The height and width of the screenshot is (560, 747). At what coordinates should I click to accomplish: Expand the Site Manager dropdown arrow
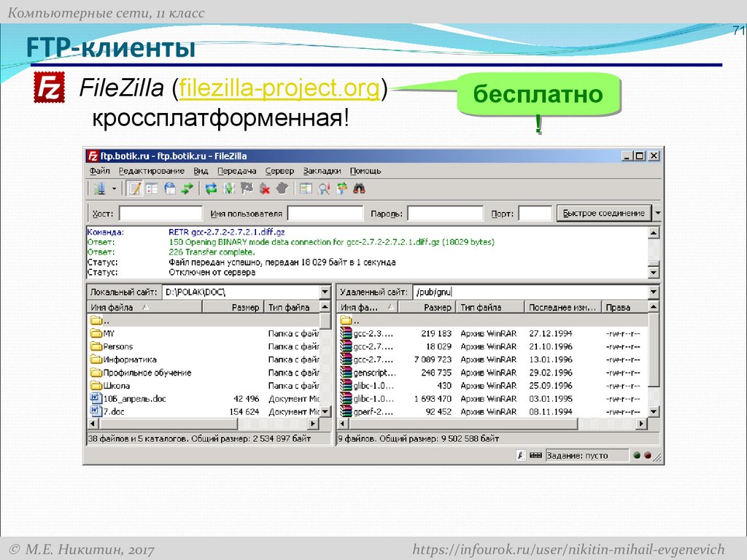pyautogui.click(x=114, y=189)
